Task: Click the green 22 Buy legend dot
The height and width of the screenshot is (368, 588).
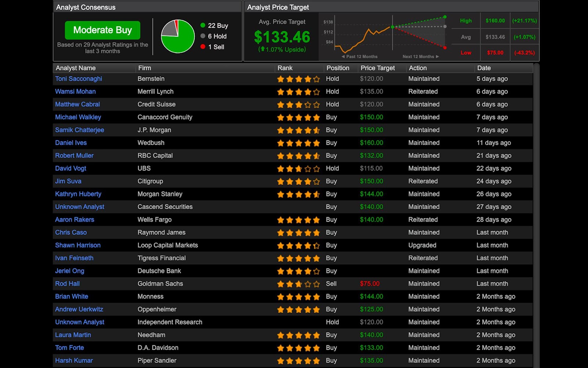Action: pos(202,25)
